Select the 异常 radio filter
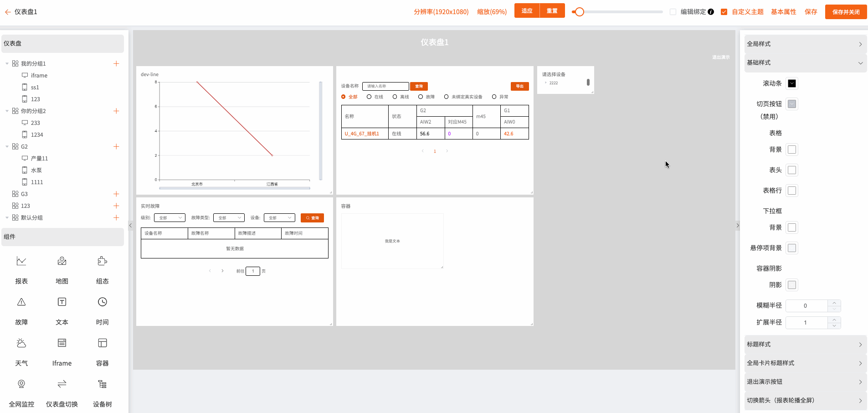The width and height of the screenshot is (868, 413). tap(494, 97)
